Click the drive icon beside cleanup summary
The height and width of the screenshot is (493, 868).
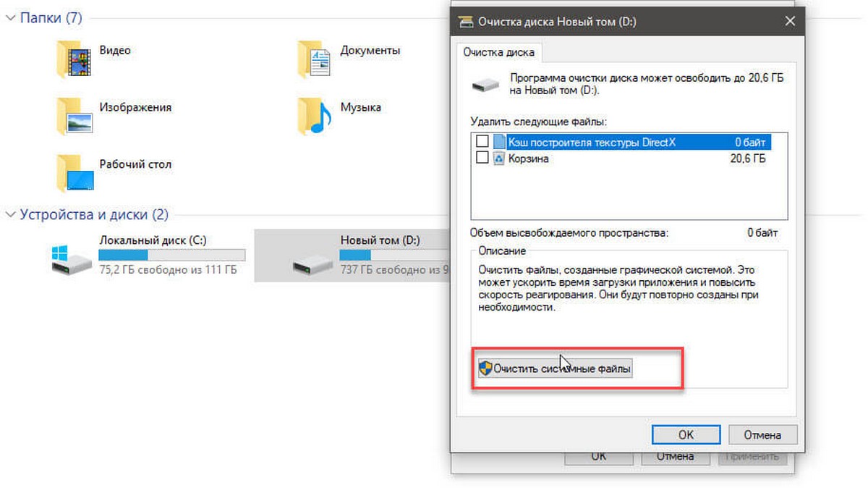[x=485, y=85]
